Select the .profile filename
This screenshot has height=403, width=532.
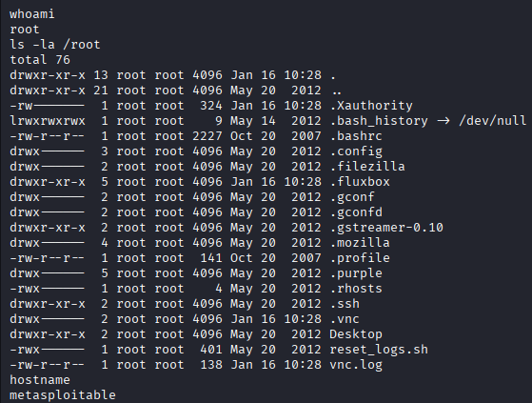pos(360,258)
